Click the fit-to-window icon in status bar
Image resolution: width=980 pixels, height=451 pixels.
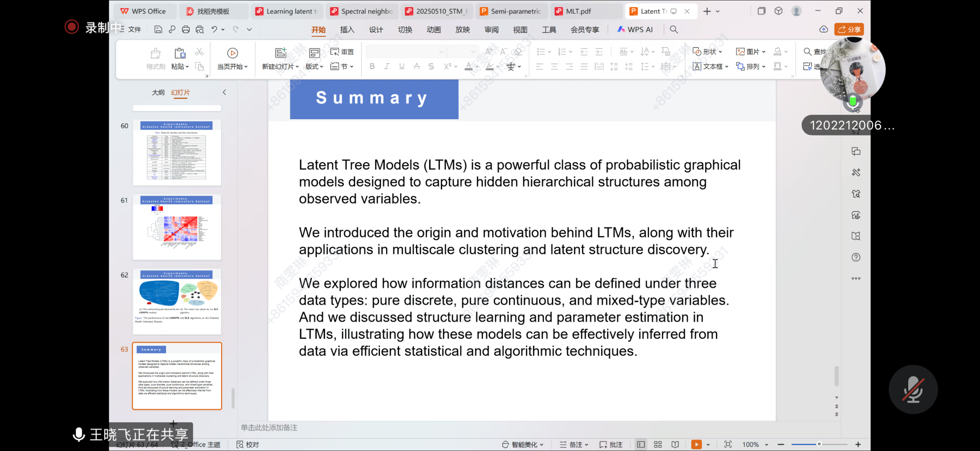click(x=728, y=444)
